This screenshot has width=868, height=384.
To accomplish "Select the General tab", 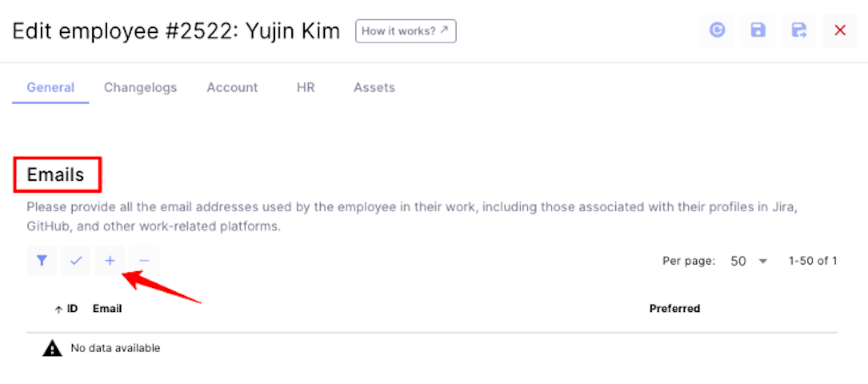I will tap(51, 87).
